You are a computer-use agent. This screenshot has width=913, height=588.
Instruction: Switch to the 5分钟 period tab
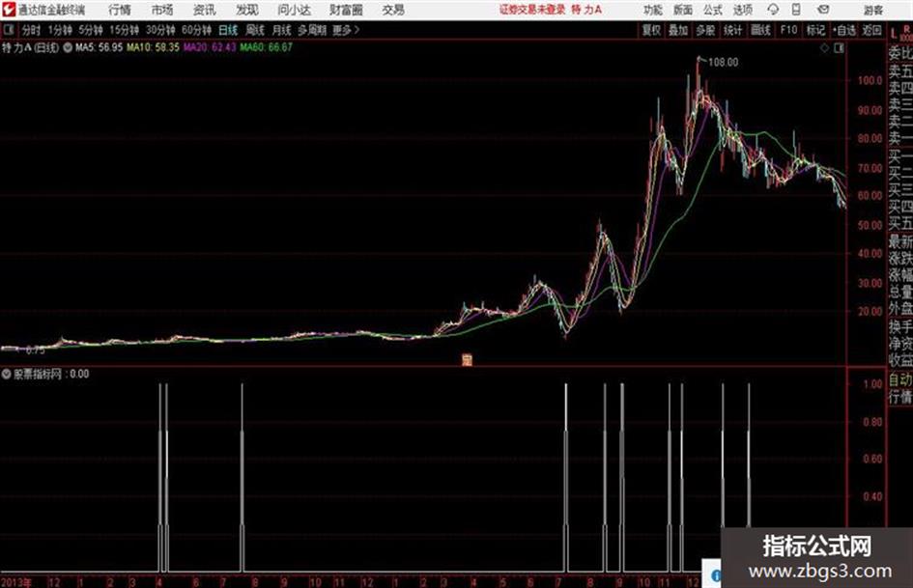(90, 30)
